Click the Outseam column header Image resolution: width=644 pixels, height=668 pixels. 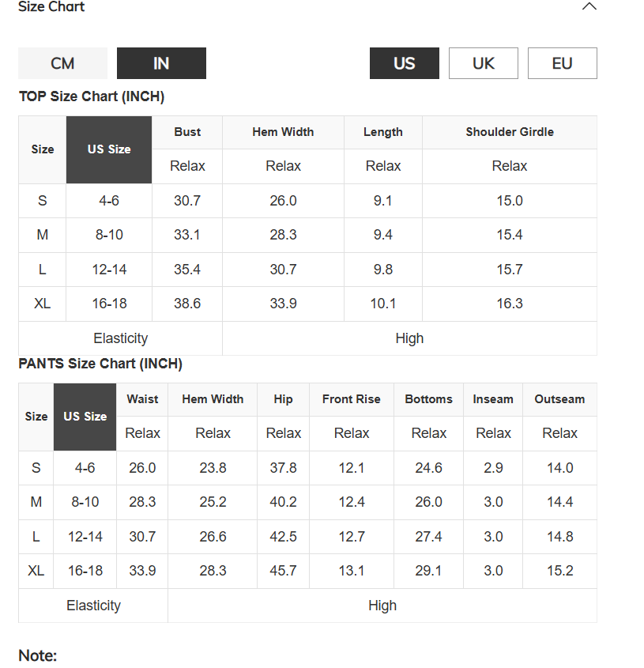tap(559, 399)
